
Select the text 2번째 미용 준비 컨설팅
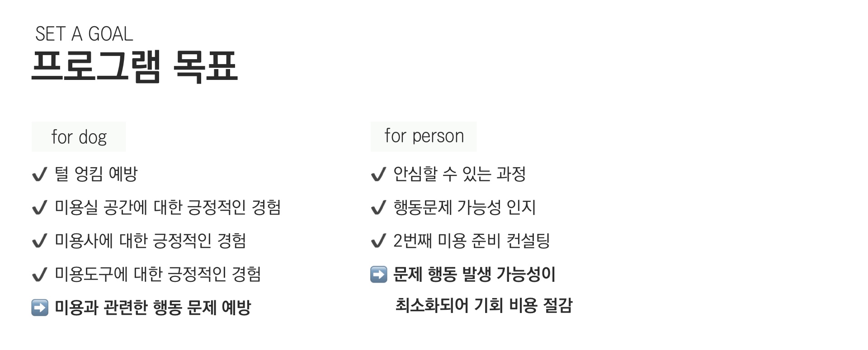pos(472,241)
